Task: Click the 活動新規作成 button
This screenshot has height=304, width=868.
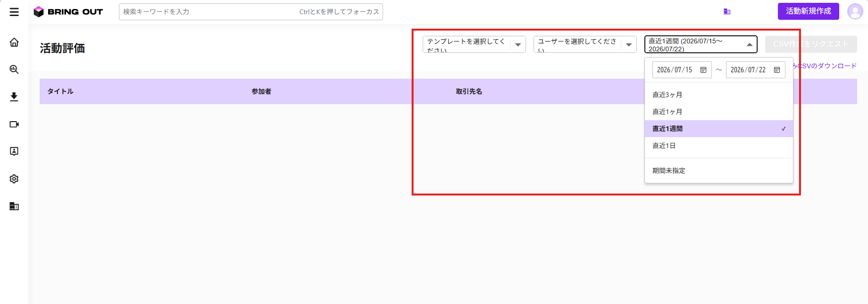Action: pyautogui.click(x=809, y=11)
